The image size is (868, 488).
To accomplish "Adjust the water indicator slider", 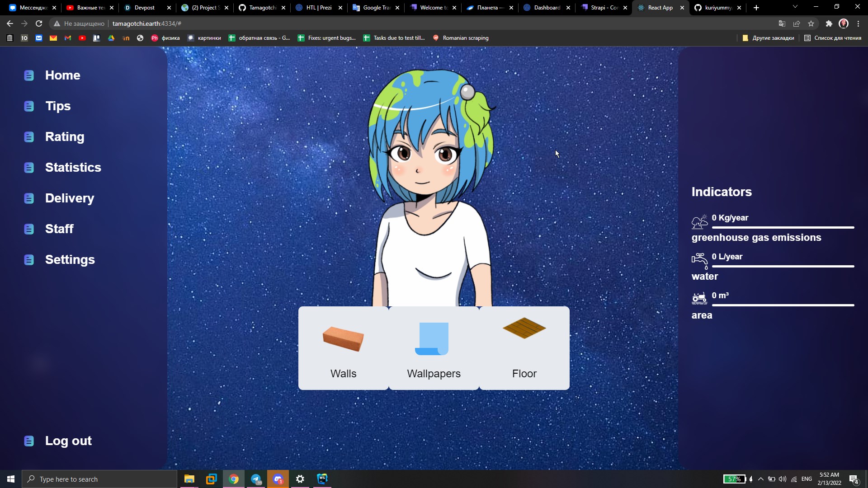I will coord(783,267).
